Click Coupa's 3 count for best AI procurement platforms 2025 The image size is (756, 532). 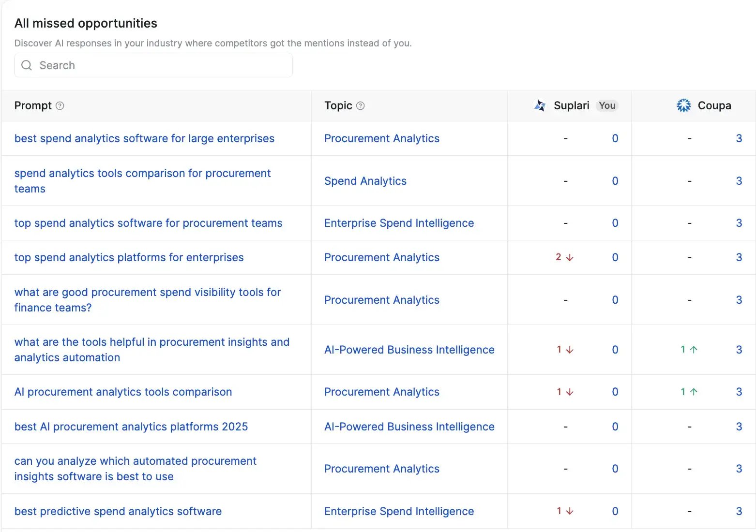739,427
